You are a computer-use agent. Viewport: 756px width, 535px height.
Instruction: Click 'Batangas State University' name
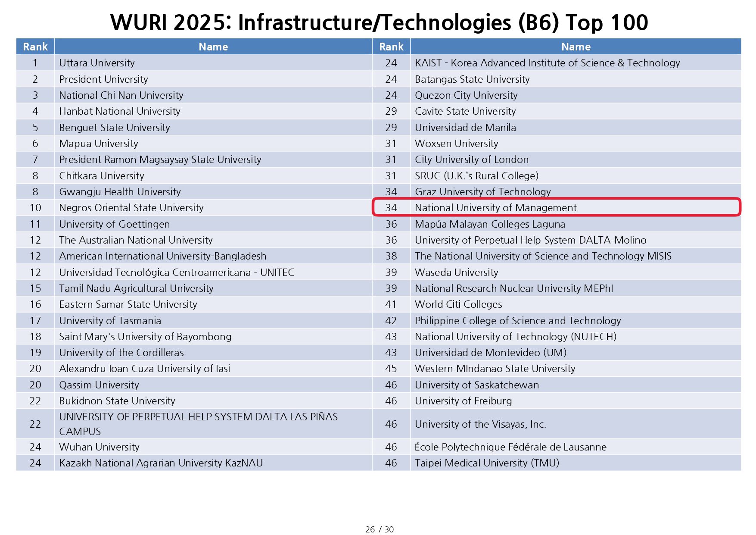(x=473, y=79)
